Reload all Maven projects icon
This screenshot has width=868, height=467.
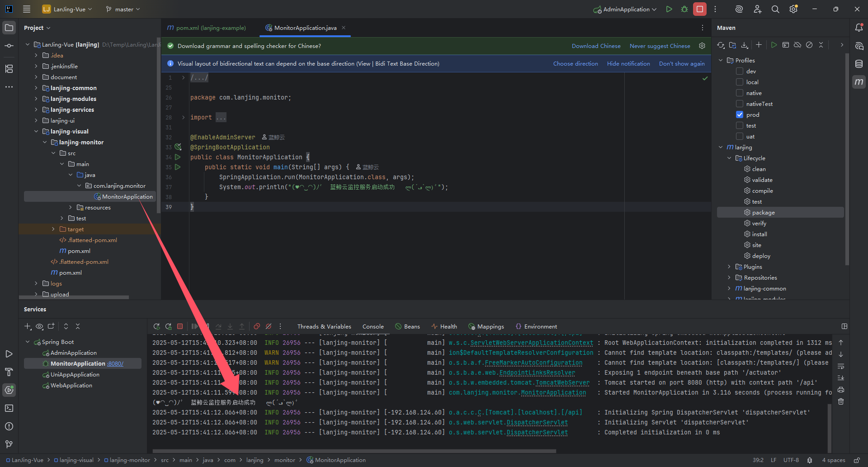tap(721, 45)
